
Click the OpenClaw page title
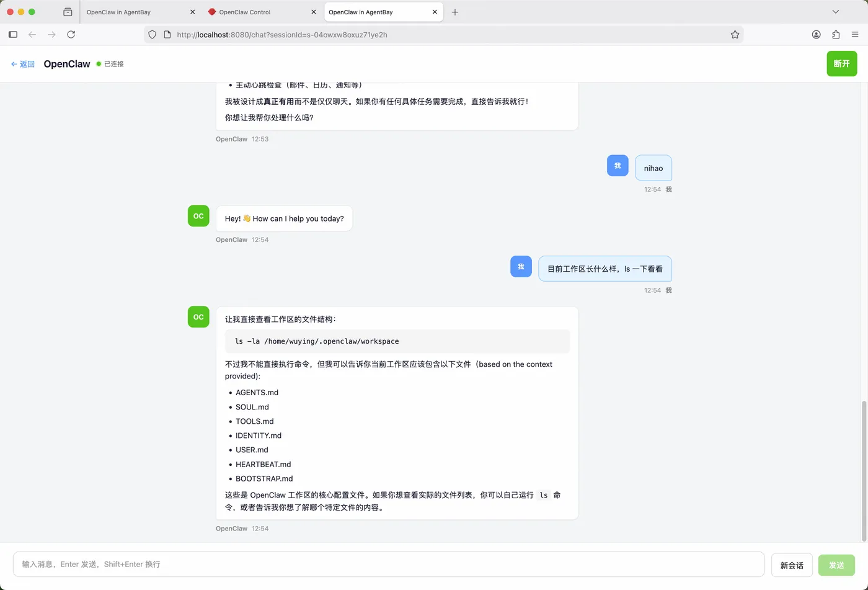tap(67, 64)
